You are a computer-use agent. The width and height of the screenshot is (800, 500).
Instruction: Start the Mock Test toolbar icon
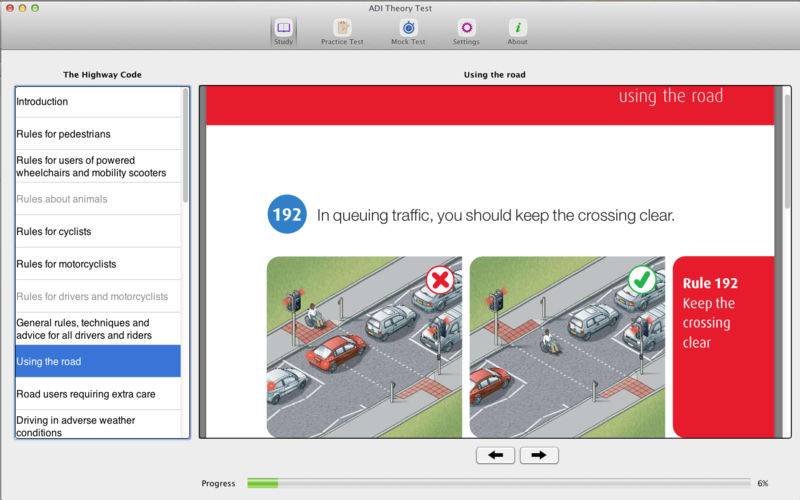point(408,32)
